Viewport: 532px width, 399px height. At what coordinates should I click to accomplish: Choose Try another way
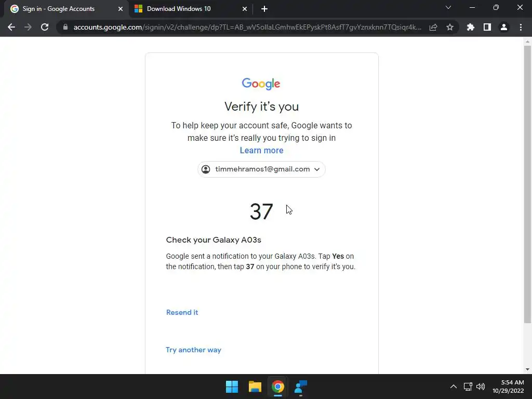click(193, 350)
